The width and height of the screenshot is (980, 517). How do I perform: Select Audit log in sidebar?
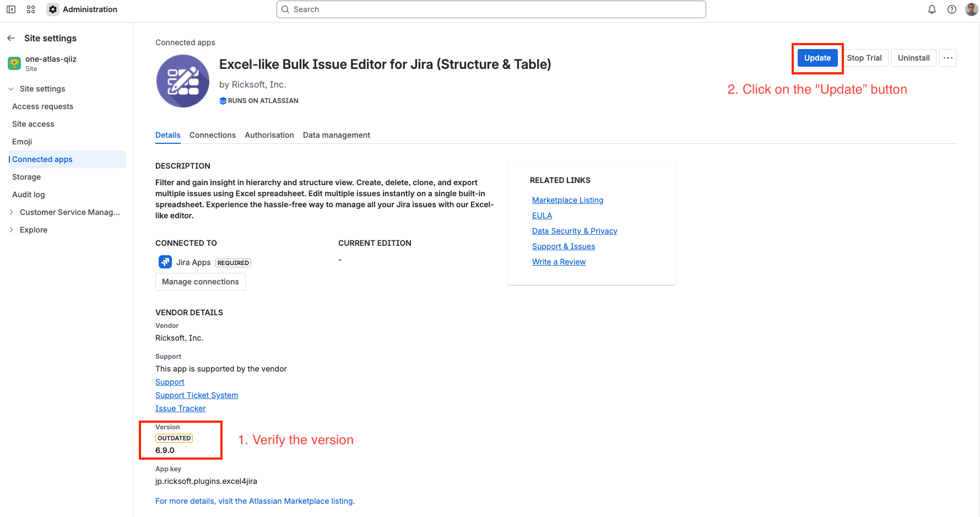[29, 195]
